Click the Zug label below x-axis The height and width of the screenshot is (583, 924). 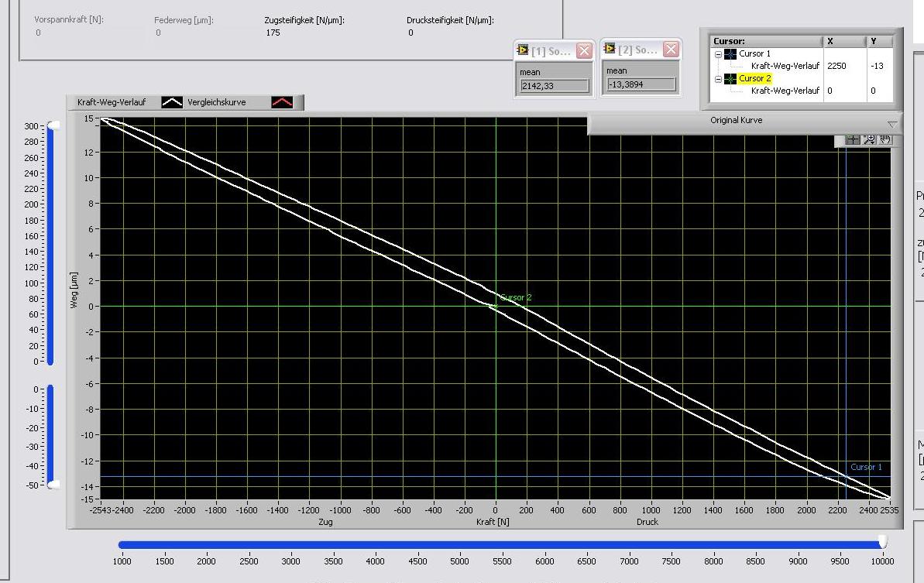click(325, 522)
